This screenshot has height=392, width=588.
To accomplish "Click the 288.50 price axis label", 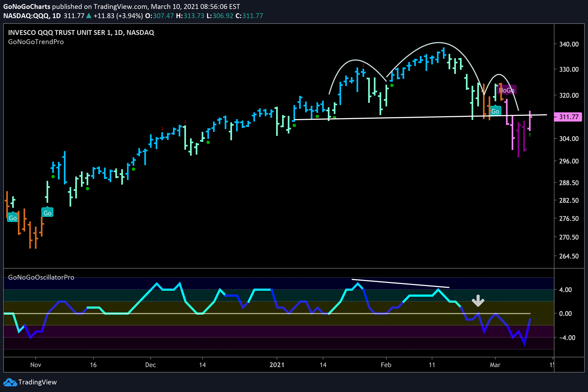I will (569, 183).
